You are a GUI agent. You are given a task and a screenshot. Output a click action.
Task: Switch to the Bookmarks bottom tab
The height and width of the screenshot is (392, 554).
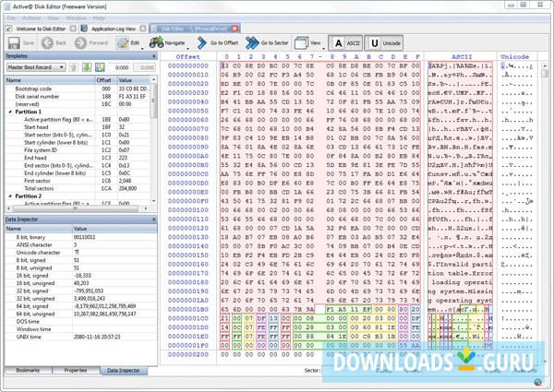point(27,370)
